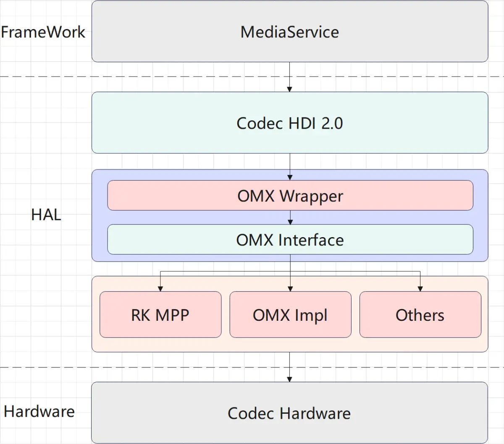
Task: Select the HAL layer label
Action: tap(47, 215)
